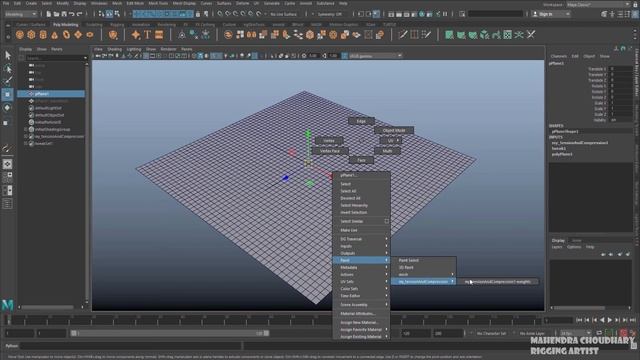The image size is (640, 360).
Task: Create a polygon cylinder from the shelf
Action: [43, 35]
